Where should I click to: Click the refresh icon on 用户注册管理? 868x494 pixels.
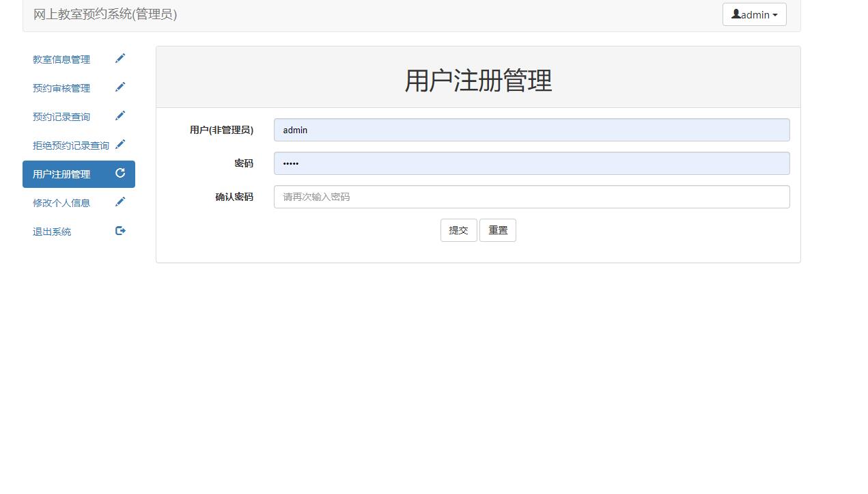120,173
